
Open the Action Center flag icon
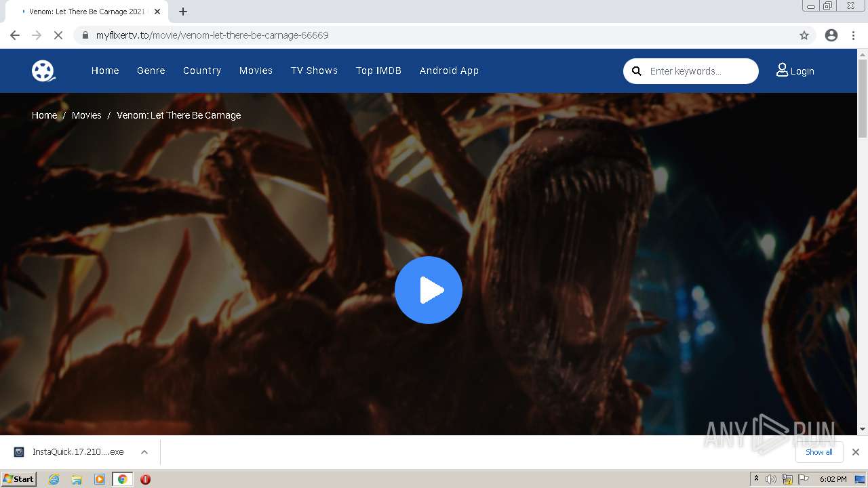click(804, 479)
